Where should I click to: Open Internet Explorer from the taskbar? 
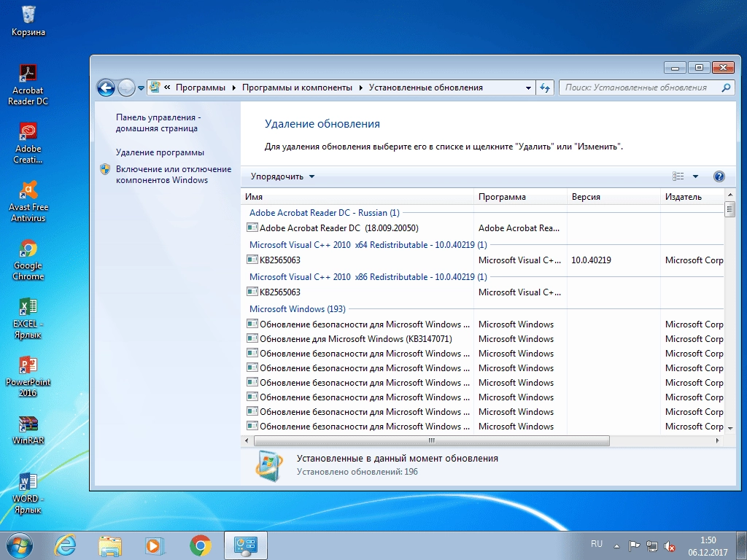coord(65,545)
